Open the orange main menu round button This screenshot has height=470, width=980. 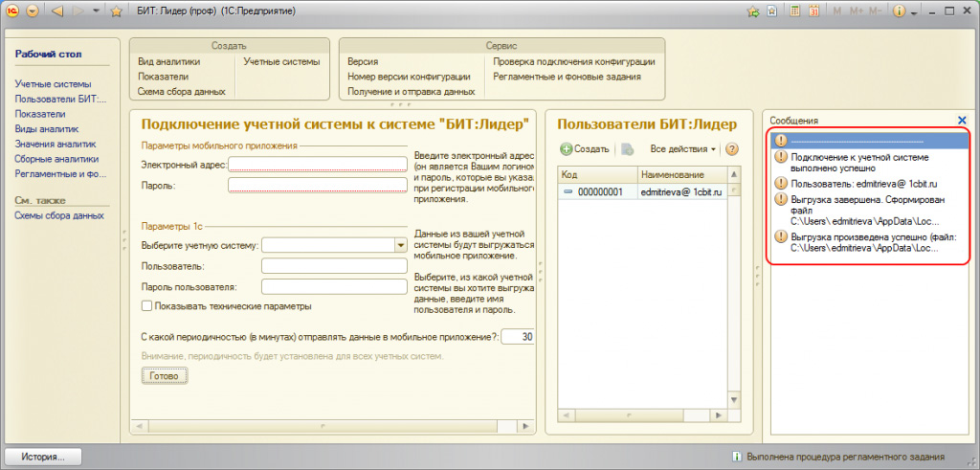coord(32,11)
